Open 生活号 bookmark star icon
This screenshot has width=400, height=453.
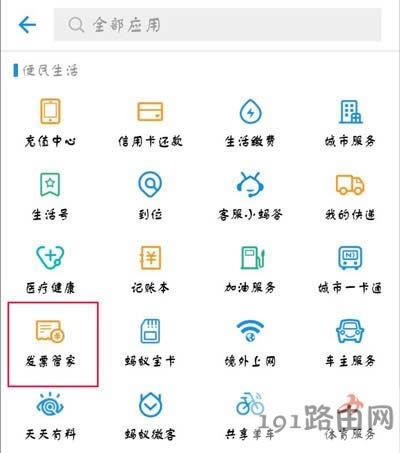(x=50, y=184)
